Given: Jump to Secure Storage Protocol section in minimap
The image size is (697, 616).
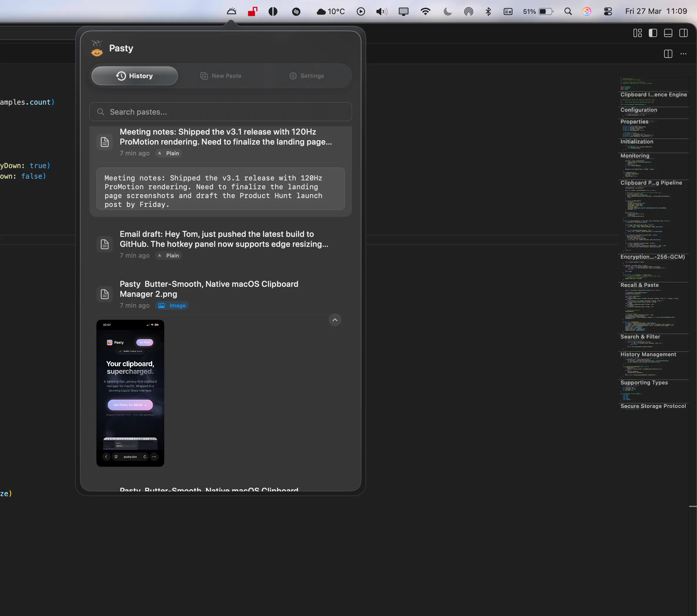Looking at the screenshot, I should point(653,406).
